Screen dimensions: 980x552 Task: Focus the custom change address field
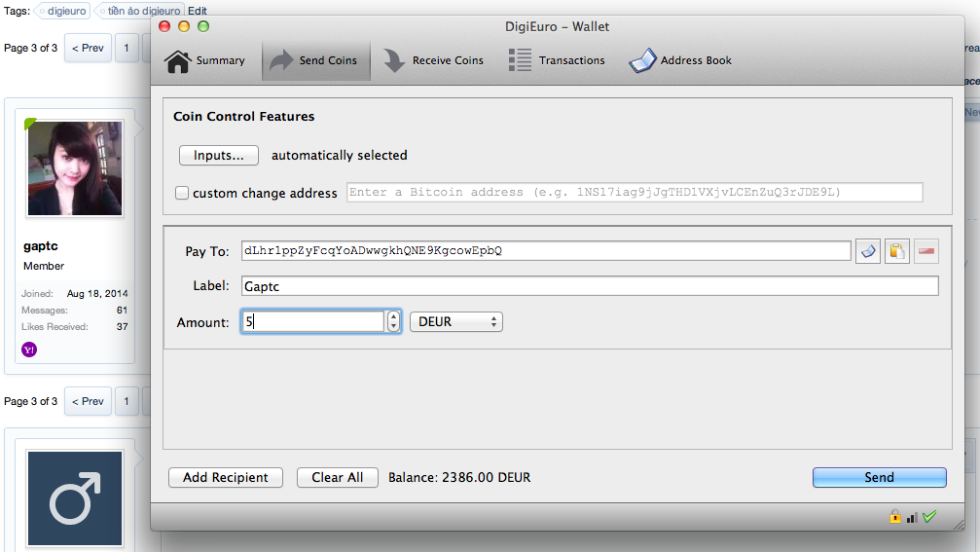pyautogui.click(x=635, y=193)
